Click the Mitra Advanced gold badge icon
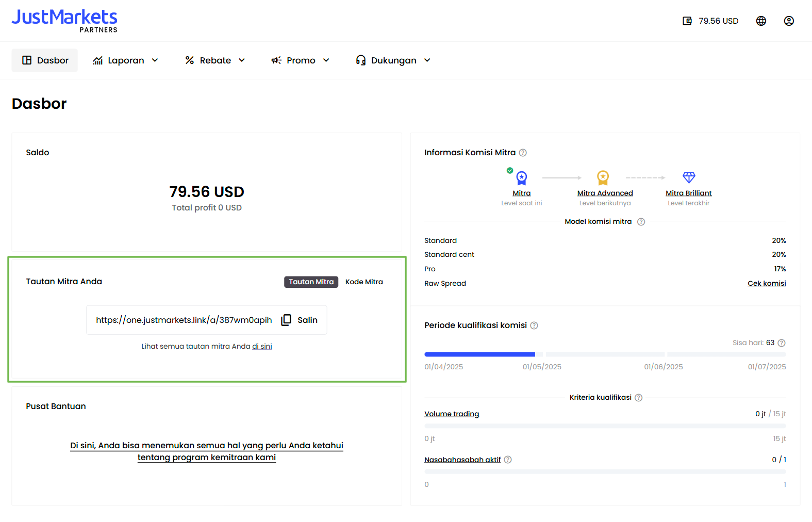Screen dimensions: 812x522 click(x=603, y=178)
